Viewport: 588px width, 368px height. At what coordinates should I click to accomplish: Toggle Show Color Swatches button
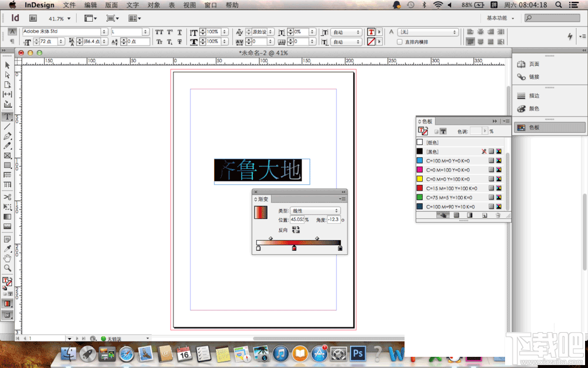tap(456, 216)
